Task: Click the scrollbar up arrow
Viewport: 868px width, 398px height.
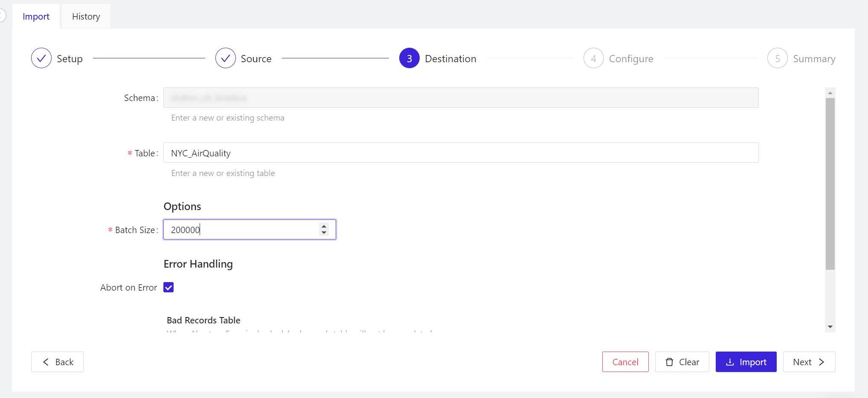Action: pos(830,92)
